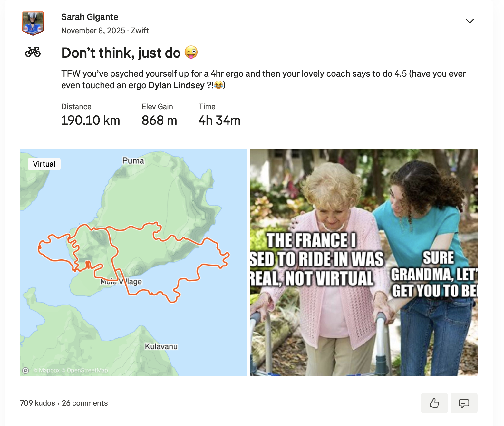
Task: Select the winking emoji in the title
Action: tap(191, 52)
